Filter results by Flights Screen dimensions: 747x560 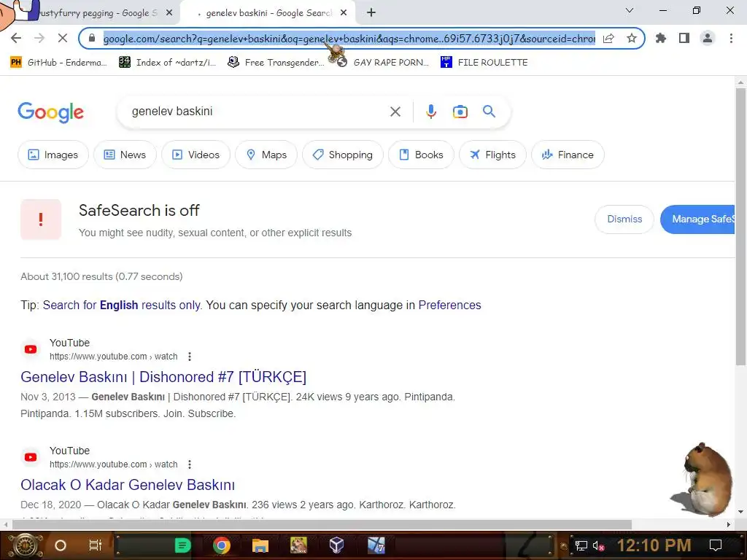pos(492,155)
